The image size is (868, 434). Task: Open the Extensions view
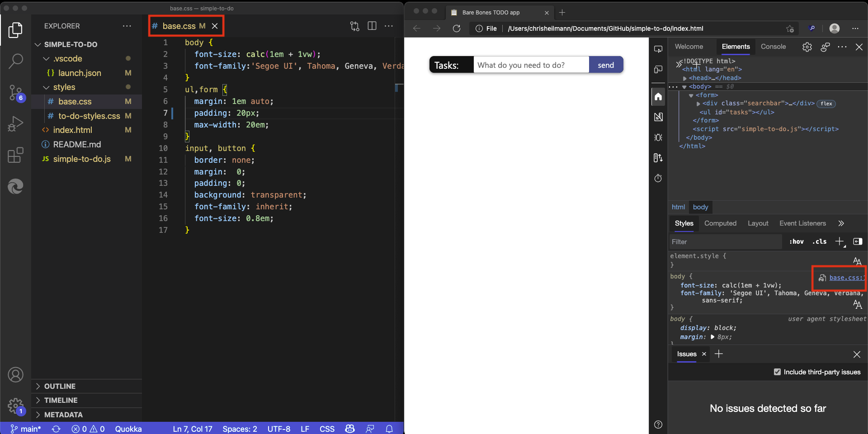point(16,155)
